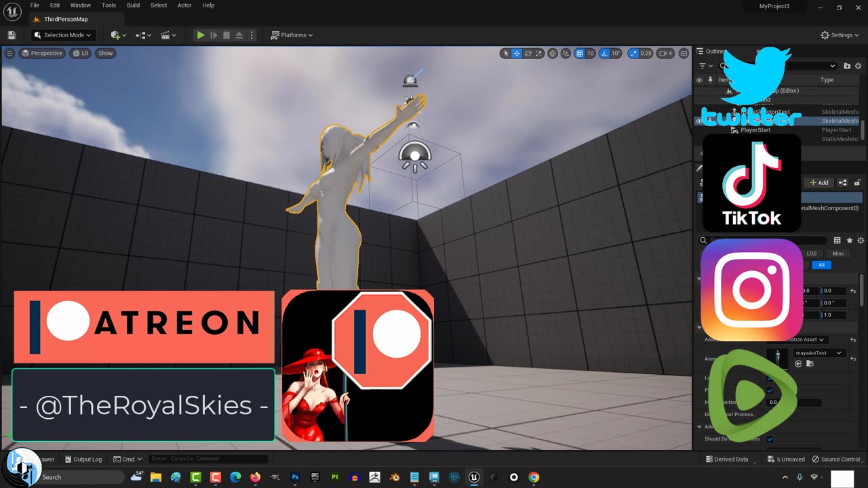Toggle rotation angle snapping icon
This screenshot has width=868, height=488.
pos(605,54)
